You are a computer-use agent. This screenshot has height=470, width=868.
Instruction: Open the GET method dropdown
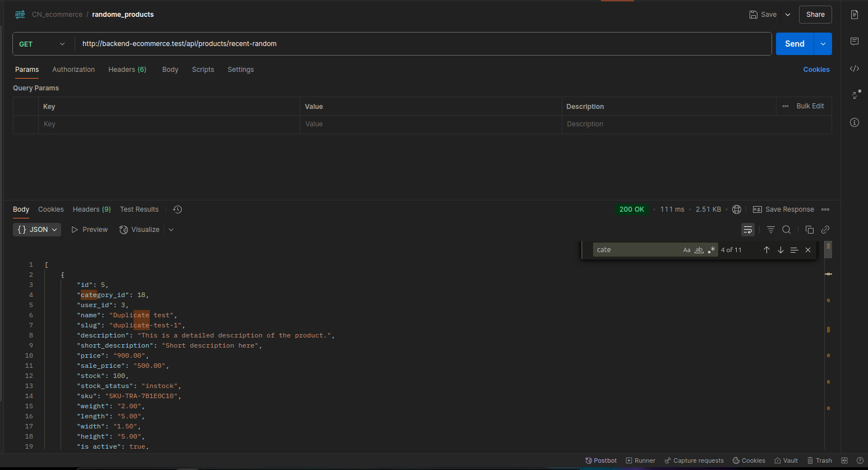point(43,44)
